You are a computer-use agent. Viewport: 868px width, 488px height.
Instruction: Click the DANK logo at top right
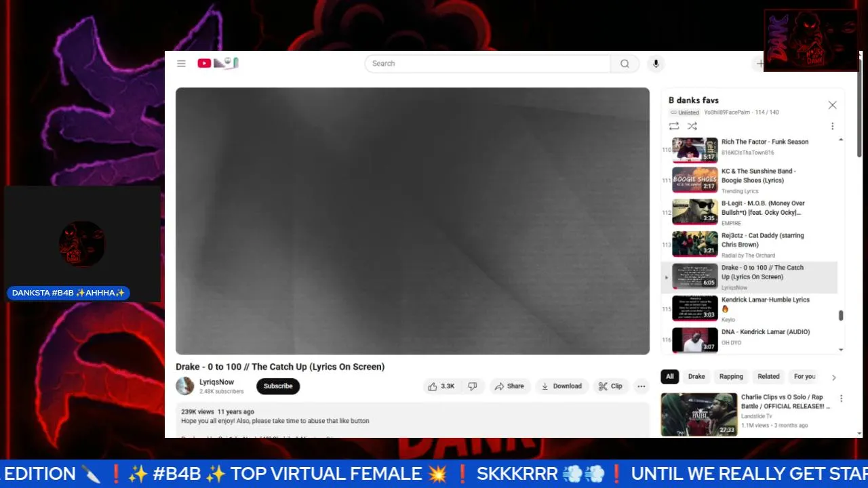click(x=811, y=40)
